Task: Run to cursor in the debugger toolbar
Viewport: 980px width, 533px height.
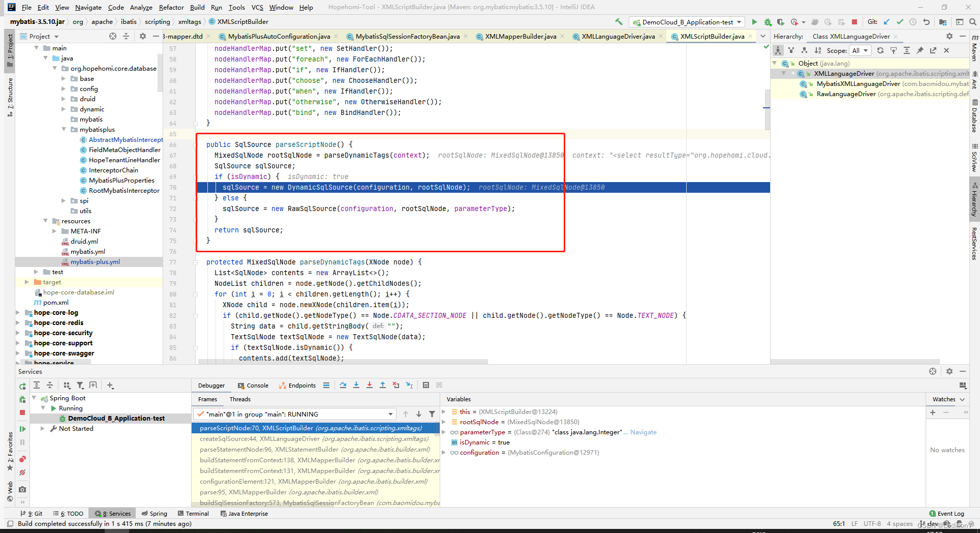Action: (409, 385)
